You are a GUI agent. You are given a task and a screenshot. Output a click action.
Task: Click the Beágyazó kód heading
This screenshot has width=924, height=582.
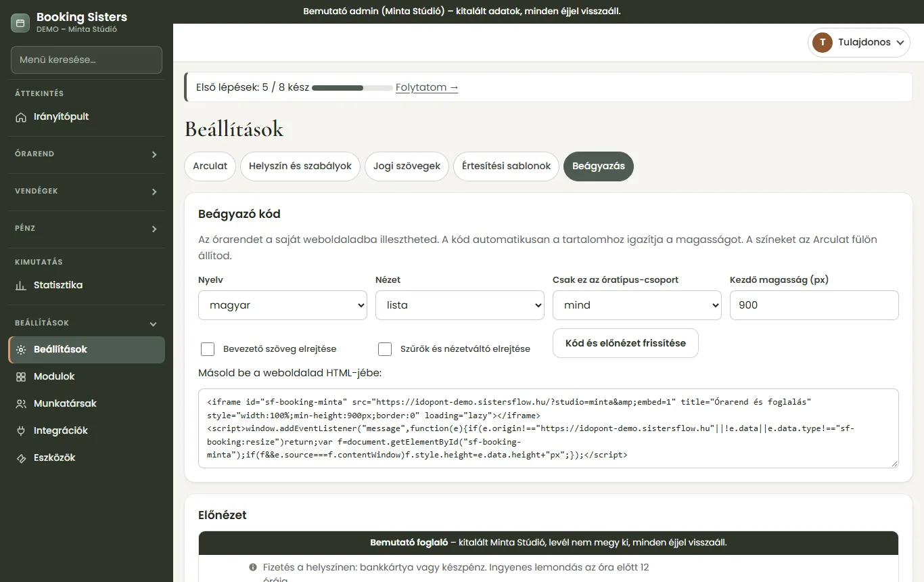pyautogui.click(x=239, y=215)
